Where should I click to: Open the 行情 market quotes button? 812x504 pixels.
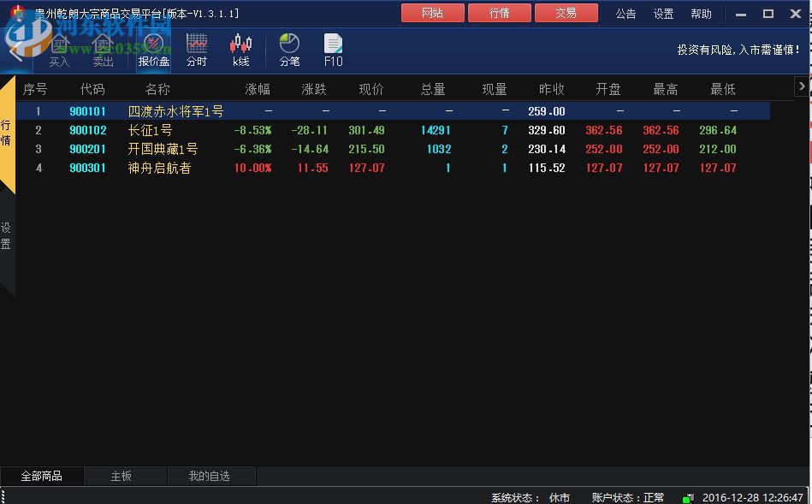(500, 13)
